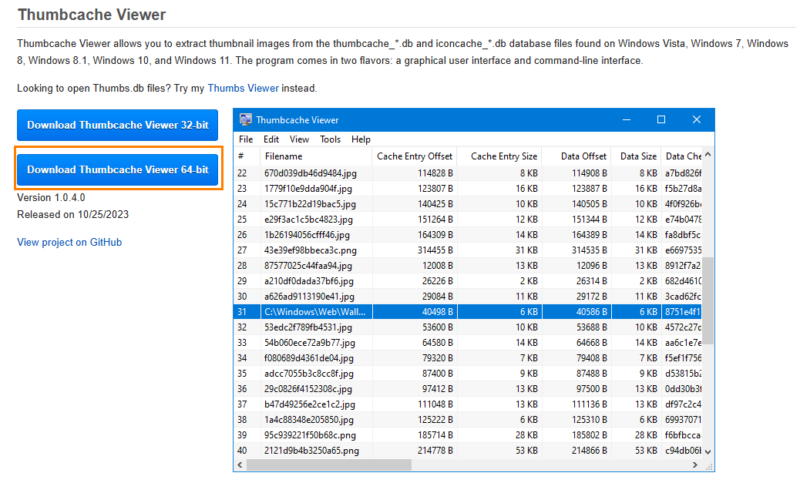The height and width of the screenshot is (483, 800).
Task: Open the Thumbs Viewer link
Action: click(243, 88)
